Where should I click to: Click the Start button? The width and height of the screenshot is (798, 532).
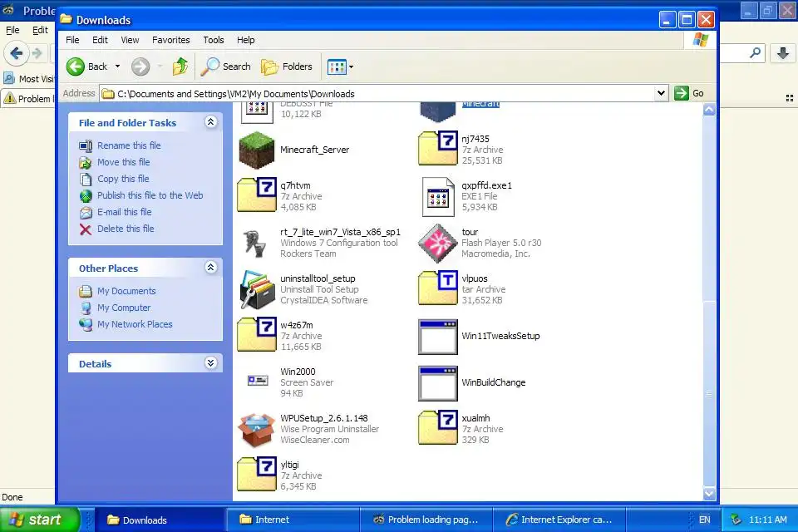point(39,520)
